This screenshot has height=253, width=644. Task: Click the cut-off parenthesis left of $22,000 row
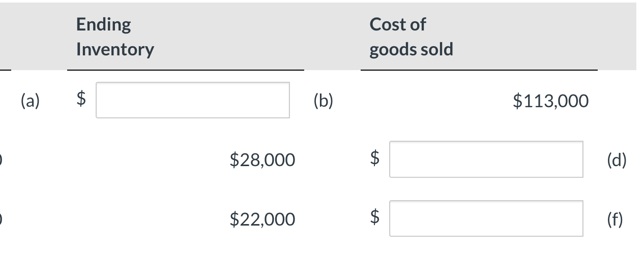[x=2, y=219]
